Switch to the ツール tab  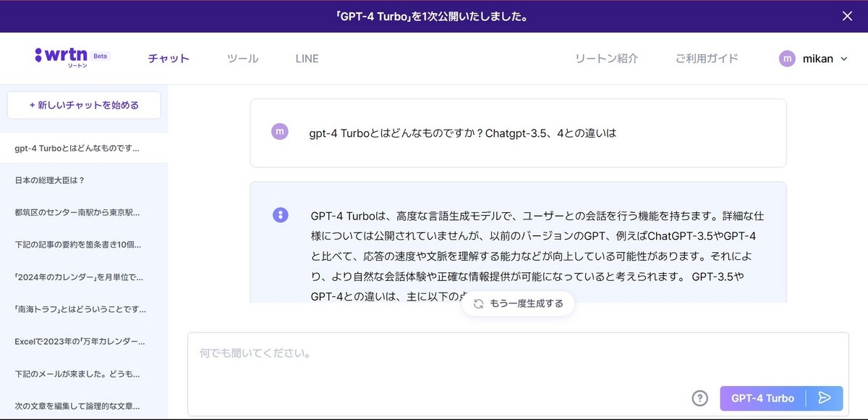click(242, 59)
